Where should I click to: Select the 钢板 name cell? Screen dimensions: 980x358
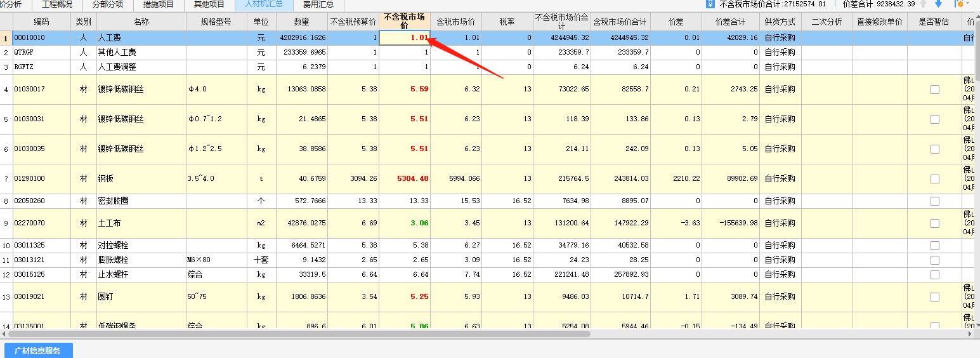point(141,179)
